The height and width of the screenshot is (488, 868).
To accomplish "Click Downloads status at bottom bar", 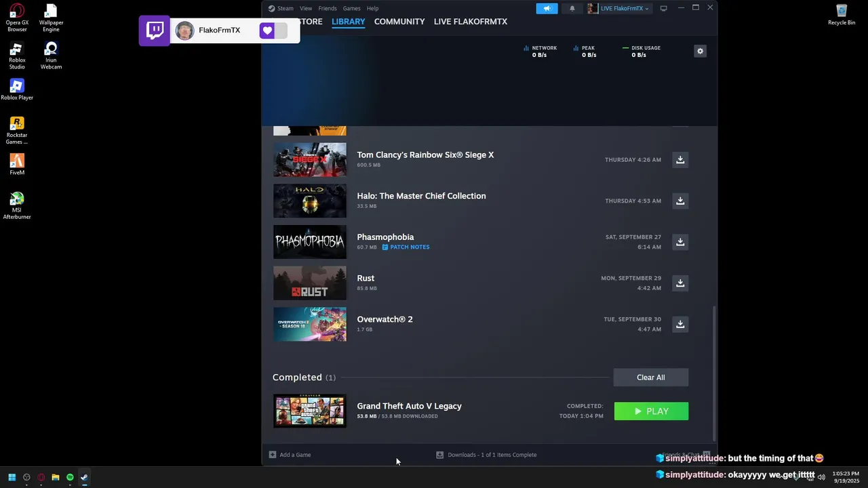I will 486,455.
